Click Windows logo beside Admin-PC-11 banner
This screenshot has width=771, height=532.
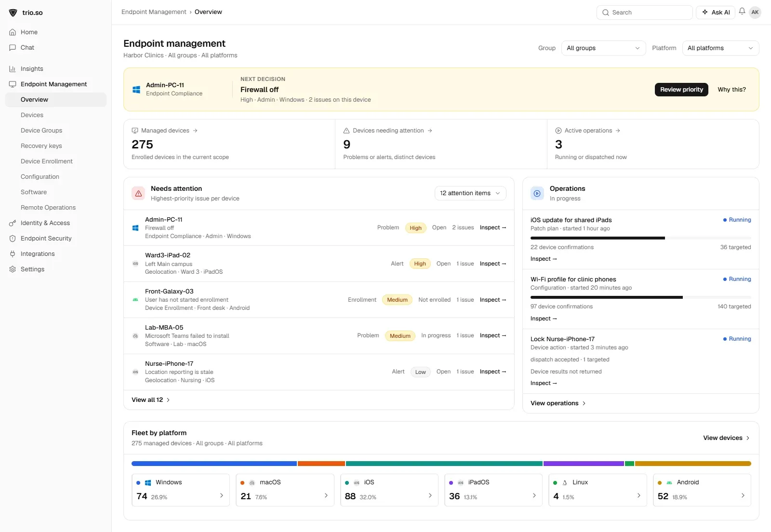click(x=136, y=90)
